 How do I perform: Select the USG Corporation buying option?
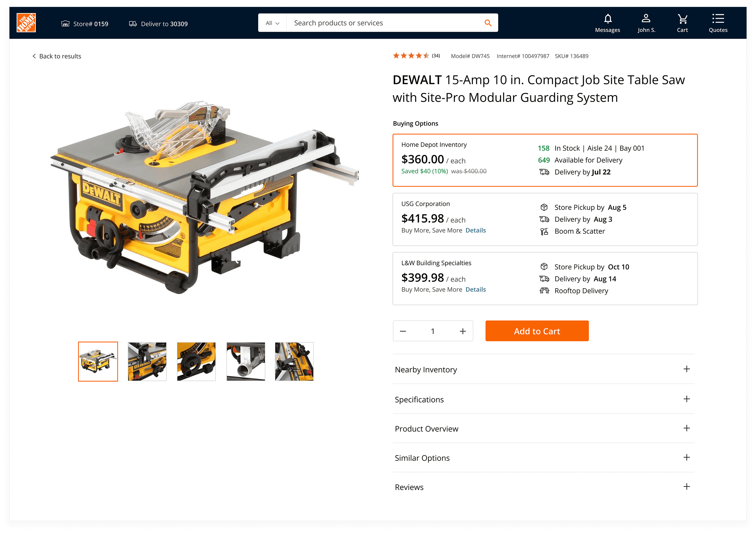(545, 219)
